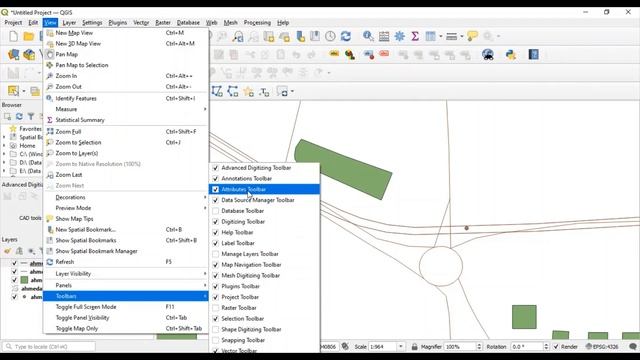
Task: Click the messages log icon in status bar
Action: point(633,347)
